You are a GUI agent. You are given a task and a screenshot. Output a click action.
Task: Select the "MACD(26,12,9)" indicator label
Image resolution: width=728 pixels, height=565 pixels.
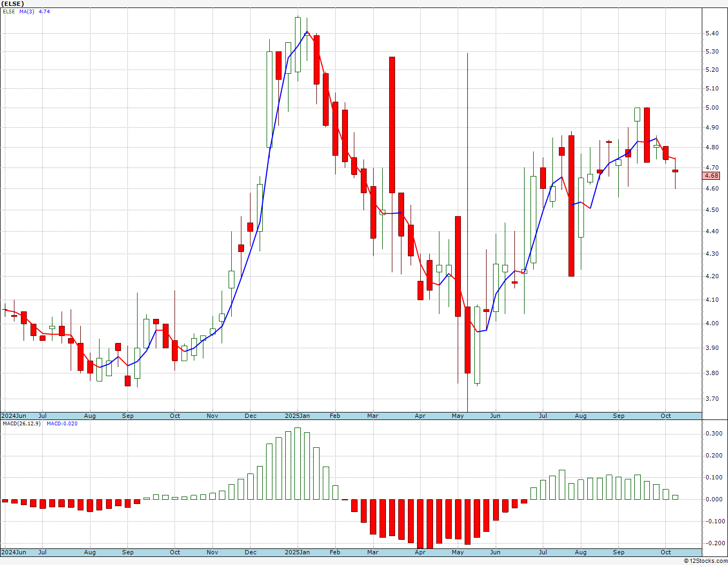pos(22,424)
